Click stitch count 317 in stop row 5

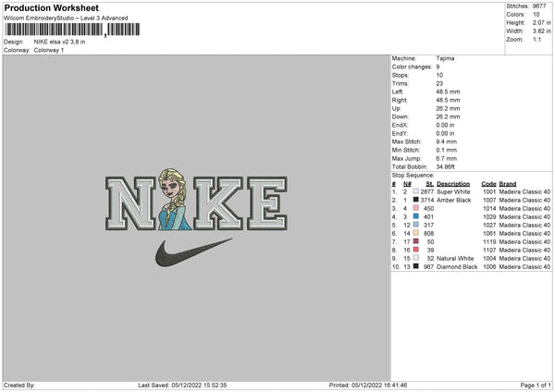428,225
